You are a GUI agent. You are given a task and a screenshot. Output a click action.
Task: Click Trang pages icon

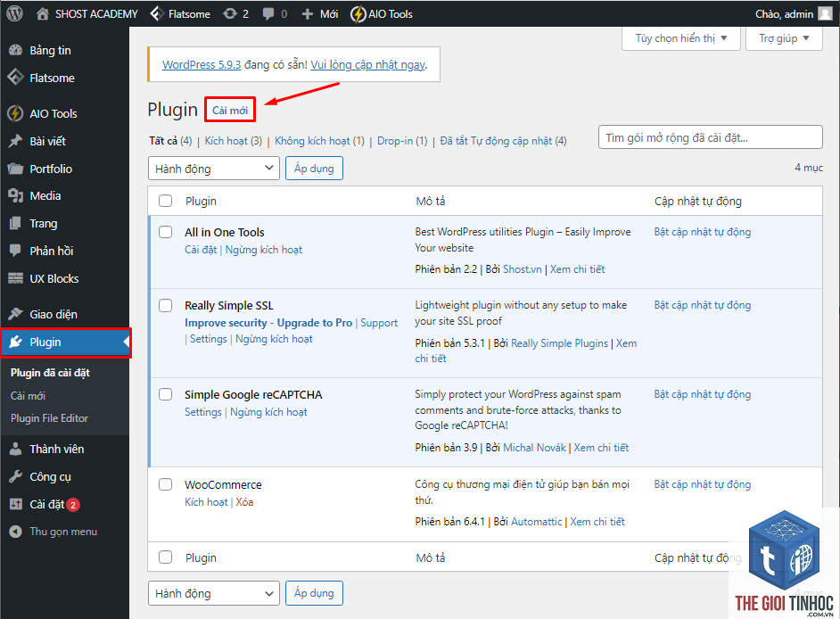[x=15, y=223]
